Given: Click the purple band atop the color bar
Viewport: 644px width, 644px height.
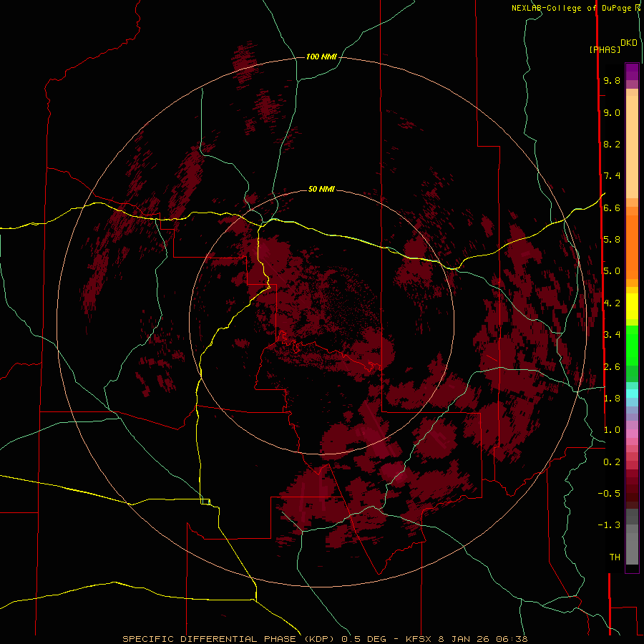Looking at the screenshot, I should click(x=632, y=72).
